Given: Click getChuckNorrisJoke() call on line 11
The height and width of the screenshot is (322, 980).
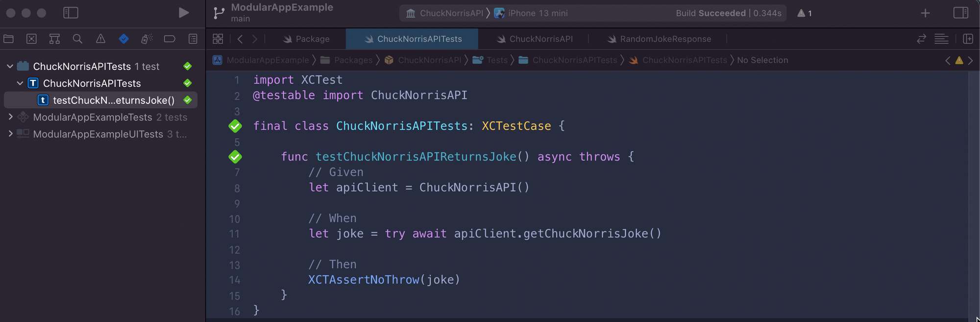Looking at the screenshot, I should tap(592, 234).
